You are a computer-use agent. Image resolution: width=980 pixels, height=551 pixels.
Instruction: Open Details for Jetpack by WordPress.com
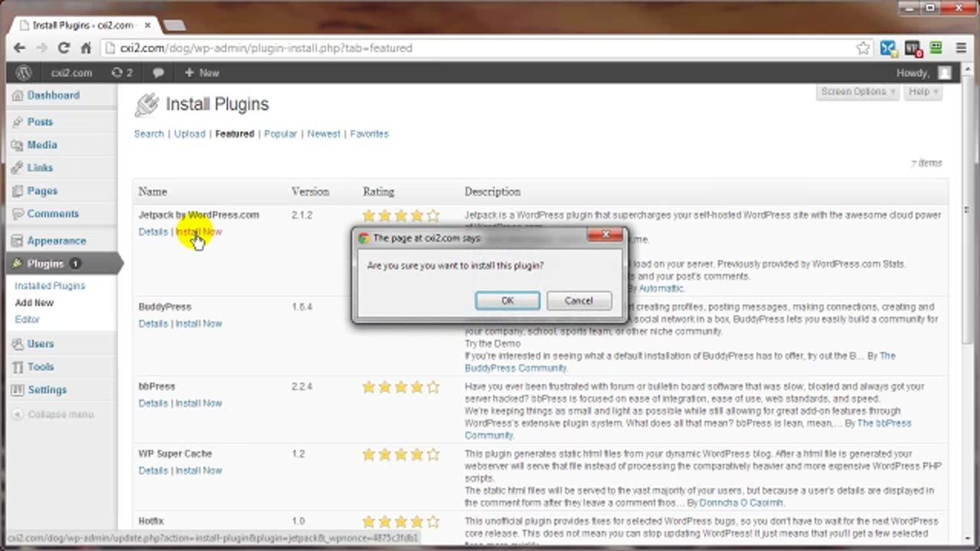tap(153, 232)
